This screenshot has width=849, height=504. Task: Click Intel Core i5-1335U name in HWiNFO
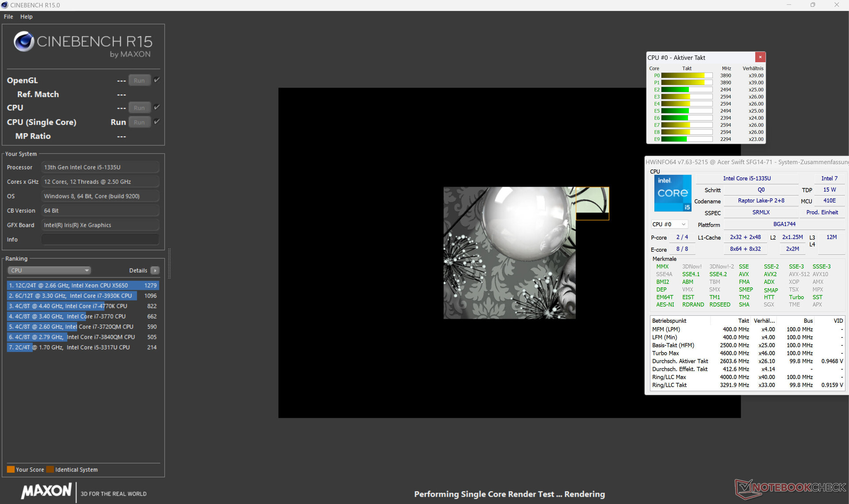747,179
